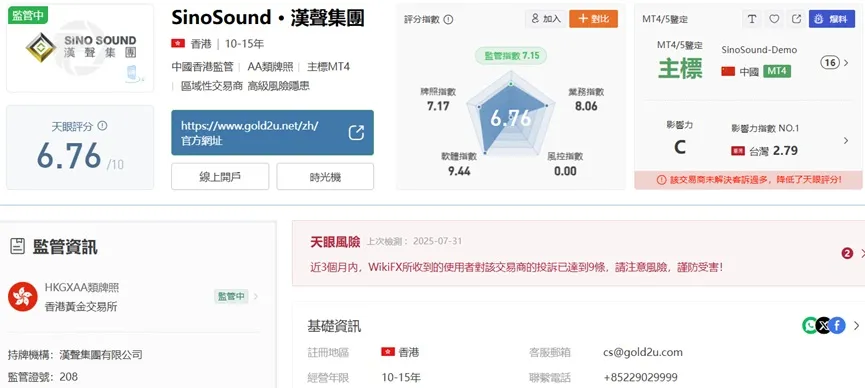Expand the 天眼風險 alert chevron

click(x=862, y=253)
